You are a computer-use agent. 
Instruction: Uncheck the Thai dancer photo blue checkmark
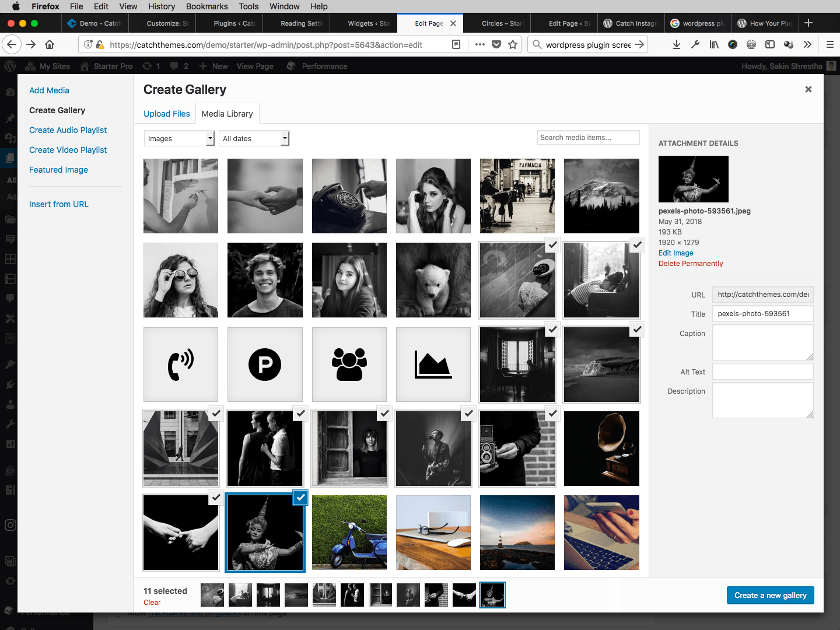(x=300, y=498)
